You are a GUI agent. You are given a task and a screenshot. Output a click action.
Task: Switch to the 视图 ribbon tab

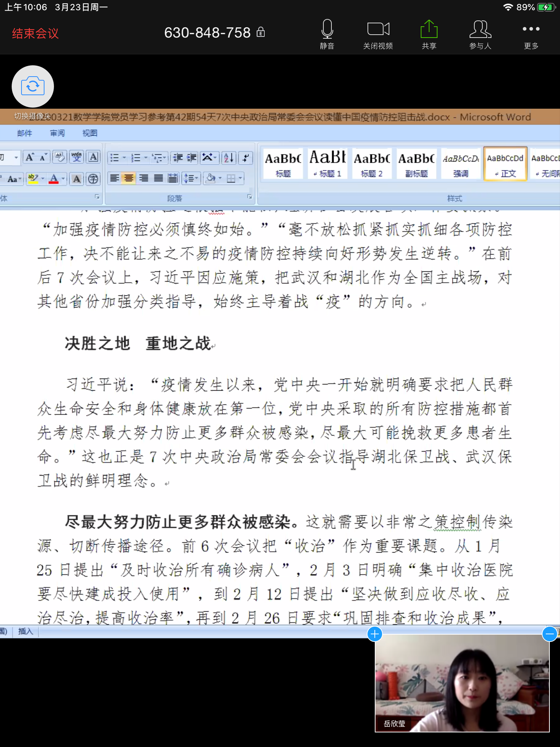coord(90,133)
